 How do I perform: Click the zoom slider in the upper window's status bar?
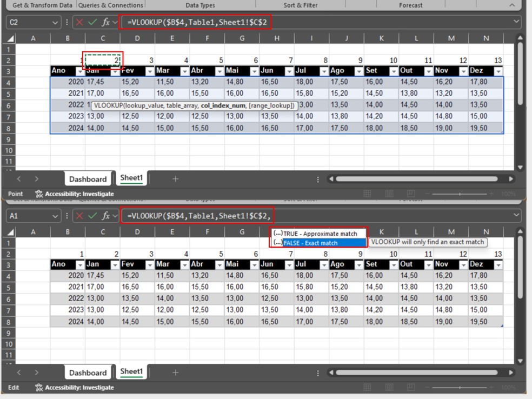[460, 194]
